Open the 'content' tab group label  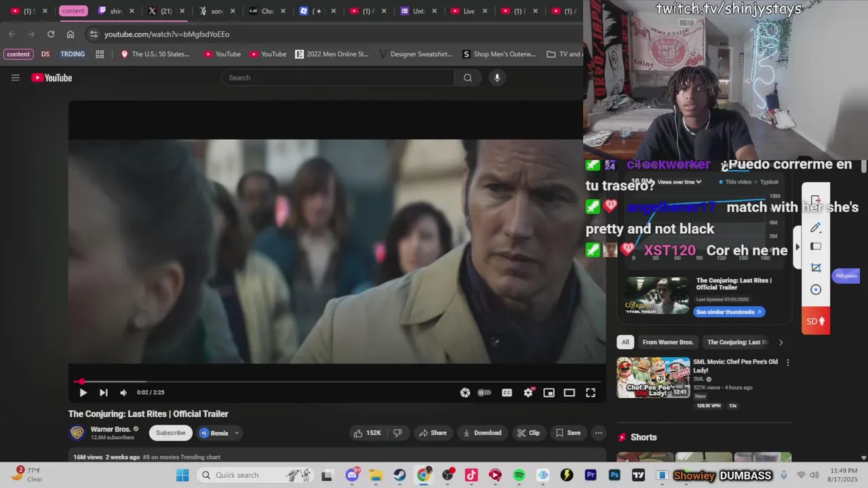click(x=73, y=11)
